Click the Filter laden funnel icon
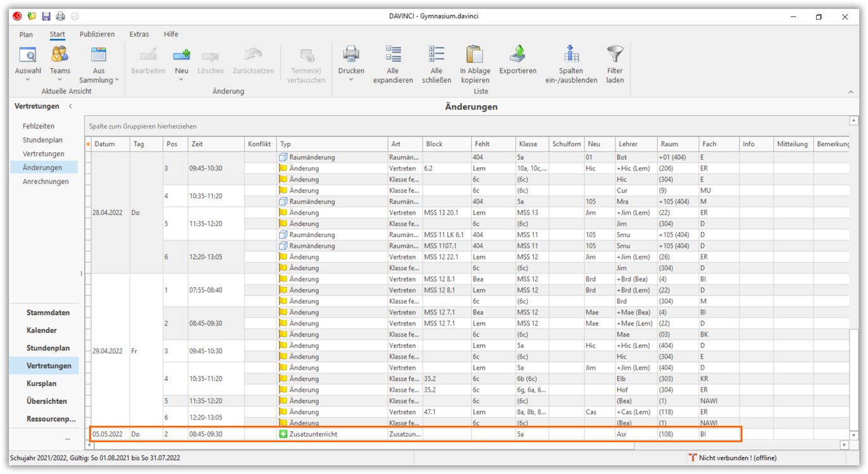 [x=614, y=54]
